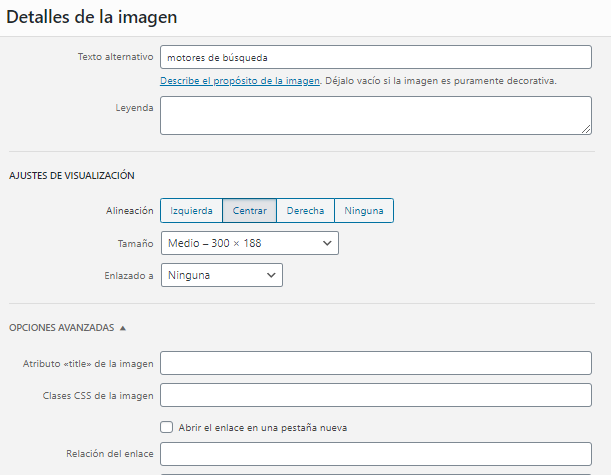Collapse the Opciones Avanzadas triangle arrow
Viewport: 611px width, 475px height.
(x=123, y=327)
